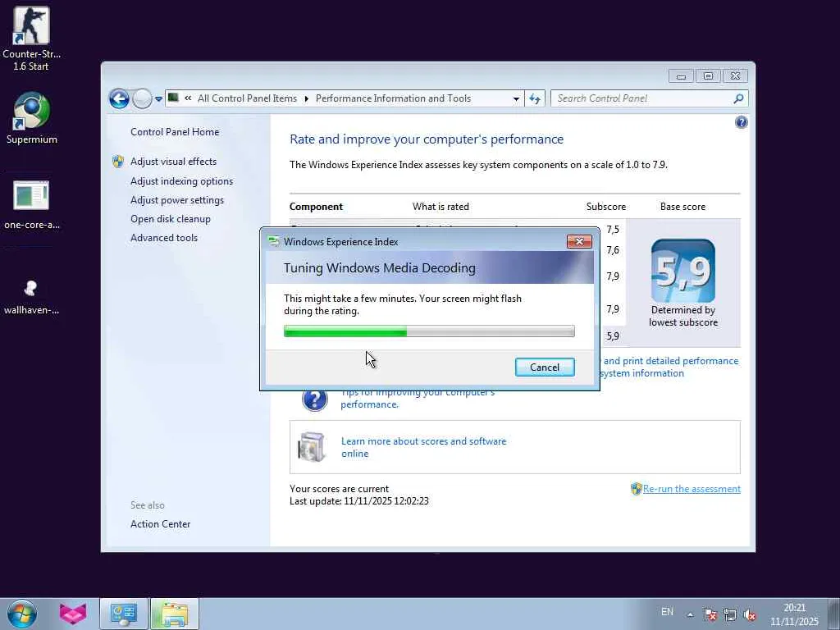Click the breadcrumb double-chevron overflow

188,98
